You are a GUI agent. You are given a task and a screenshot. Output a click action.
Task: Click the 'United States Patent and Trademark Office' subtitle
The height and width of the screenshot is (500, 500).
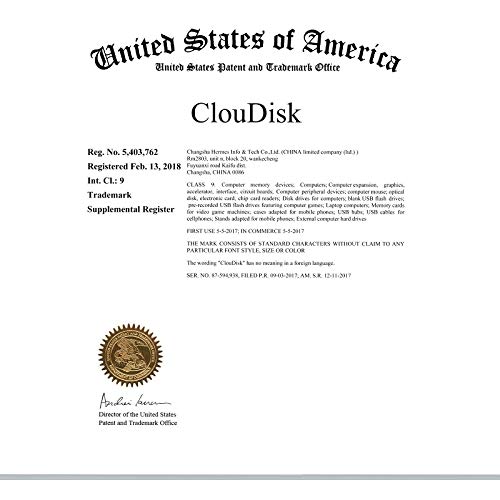[248, 67]
